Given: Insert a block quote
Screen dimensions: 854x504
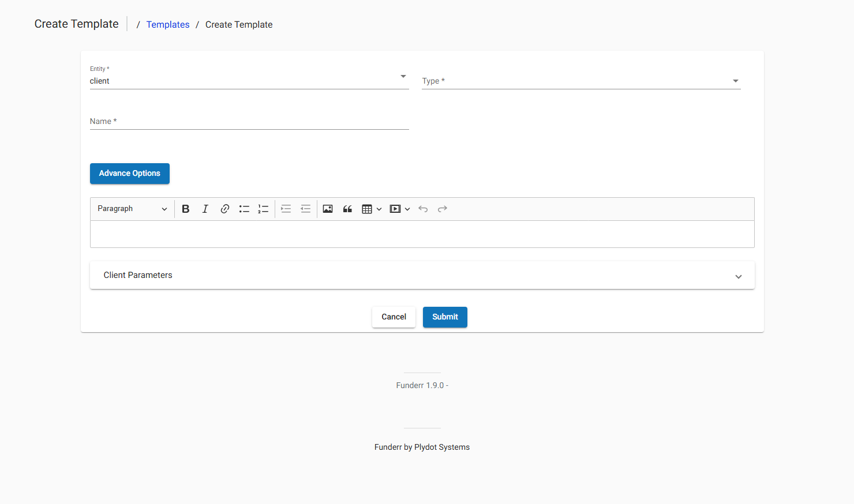Looking at the screenshot, I should 347,209.
